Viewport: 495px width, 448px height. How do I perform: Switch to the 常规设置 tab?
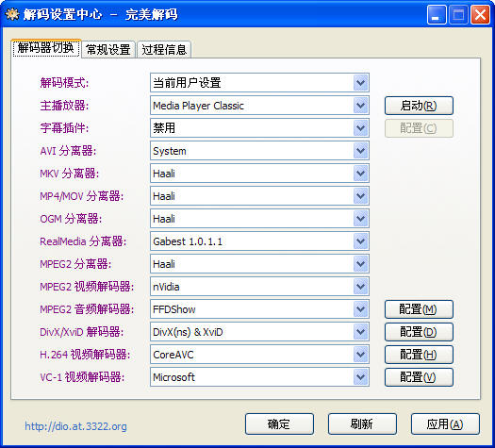tap(108, 50)
